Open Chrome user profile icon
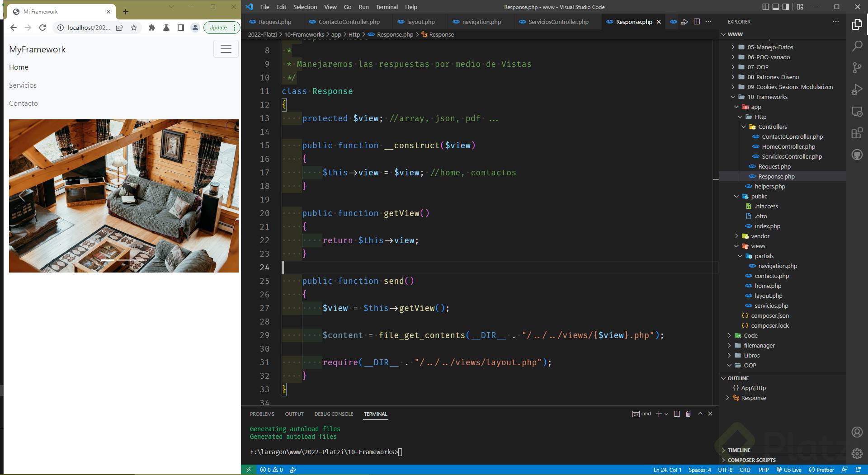The width and height of the screenshot is (868, 475). click(195, 28)
